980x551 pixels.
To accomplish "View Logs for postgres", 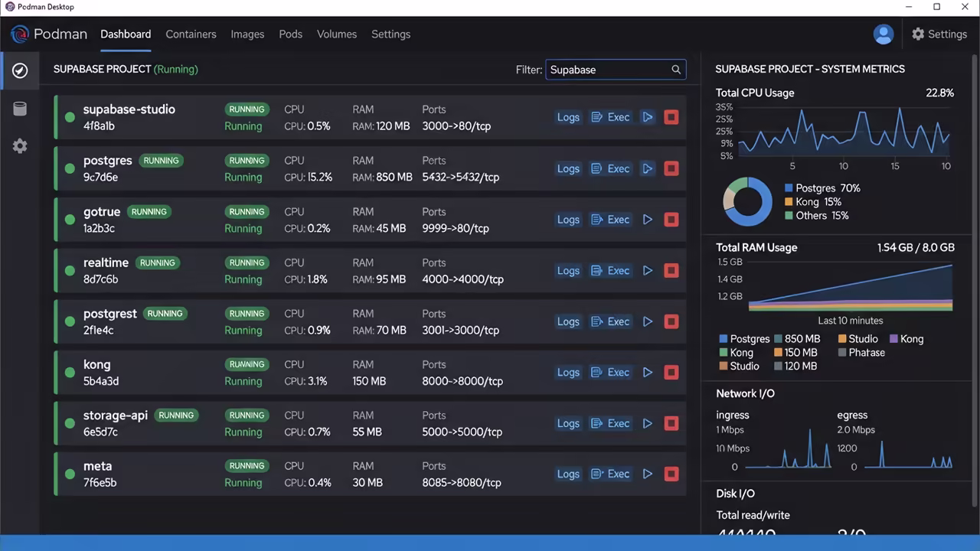I will [x=568, y=168].
